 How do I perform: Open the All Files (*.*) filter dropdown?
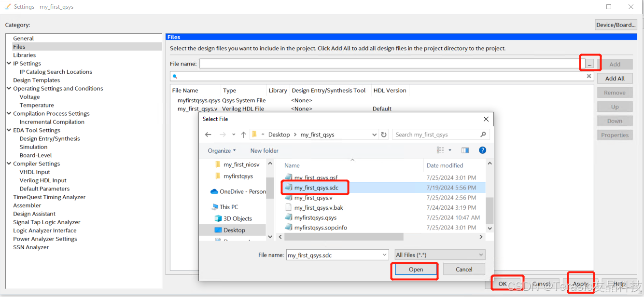click(x=481, y=255)
